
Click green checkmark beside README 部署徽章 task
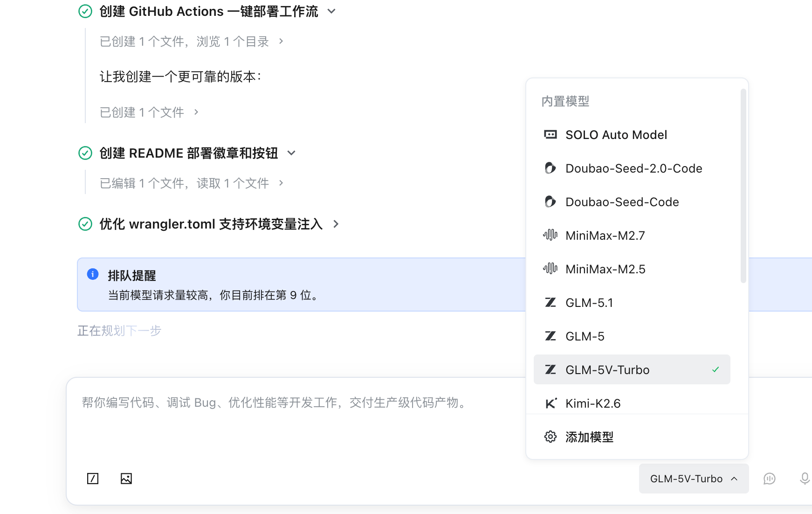(85, 153)
